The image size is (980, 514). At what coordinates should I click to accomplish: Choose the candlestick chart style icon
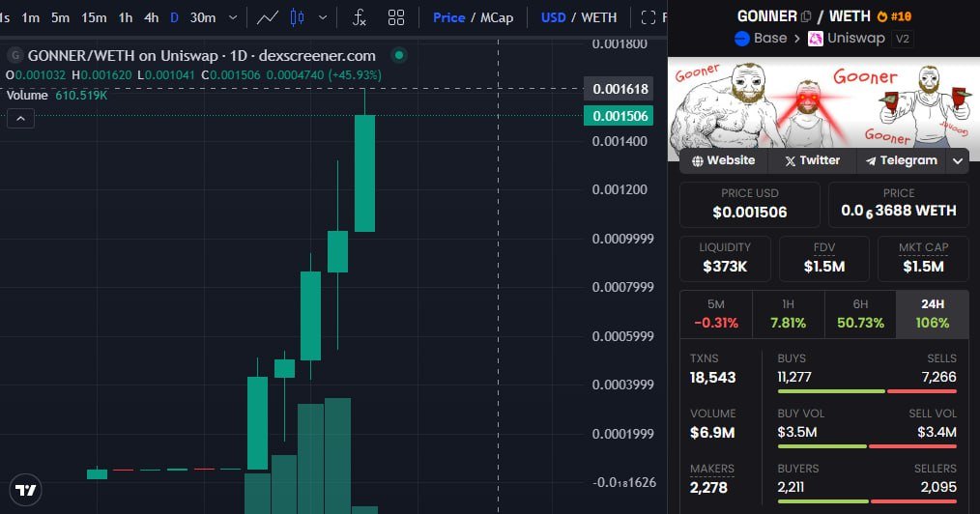coord(298,17)
